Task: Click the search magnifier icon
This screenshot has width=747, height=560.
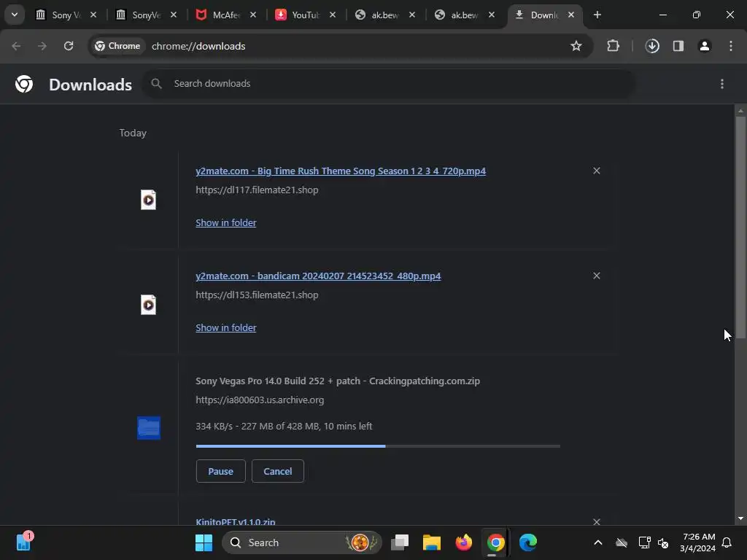Action: [x=156, y=84]
